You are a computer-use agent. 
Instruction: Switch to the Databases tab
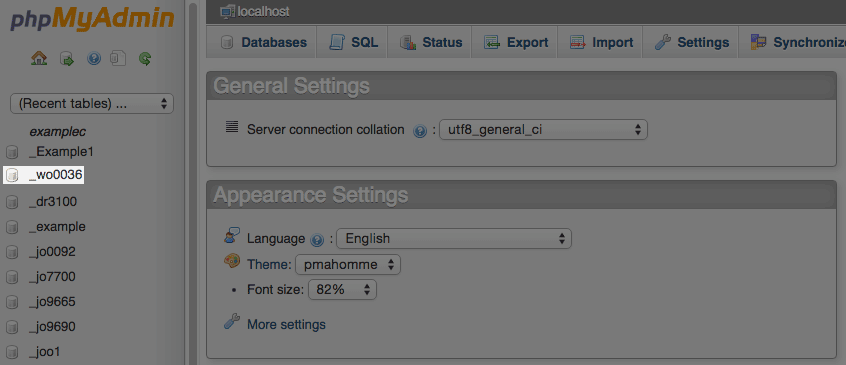click(263, 43)
